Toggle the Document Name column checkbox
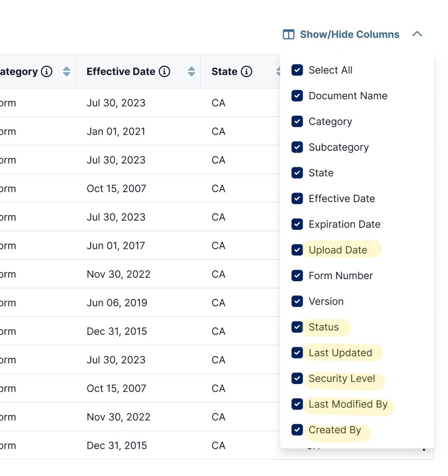Screen dimensions: 448x476 297,96
